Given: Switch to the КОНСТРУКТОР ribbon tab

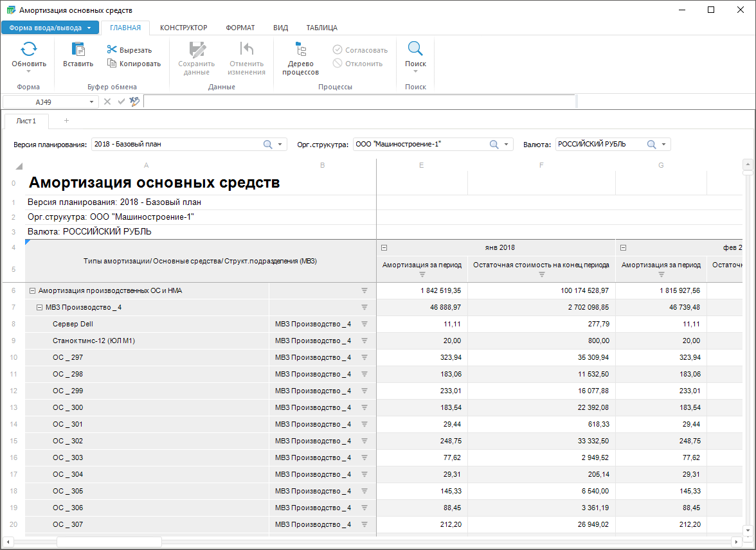Looking at the screenshot, I should pyautogui.click(x=183, y=28).
